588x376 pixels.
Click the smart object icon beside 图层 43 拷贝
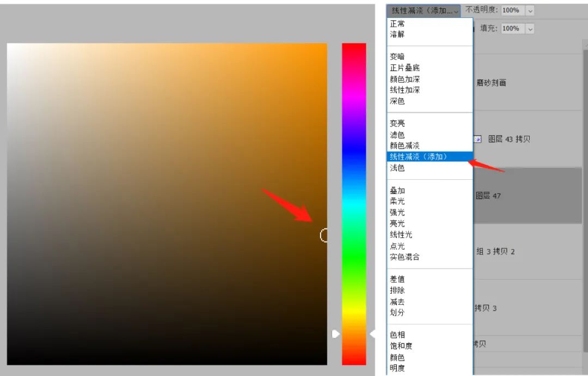(x=477, y=140)
